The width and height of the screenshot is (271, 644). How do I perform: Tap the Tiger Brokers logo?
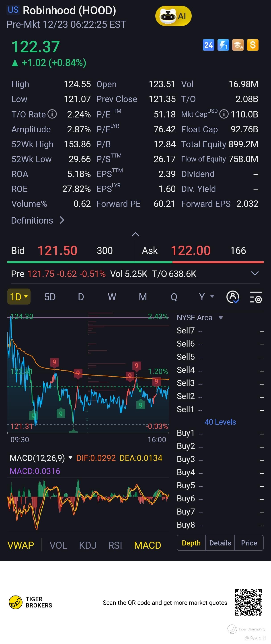click(31, 602)
